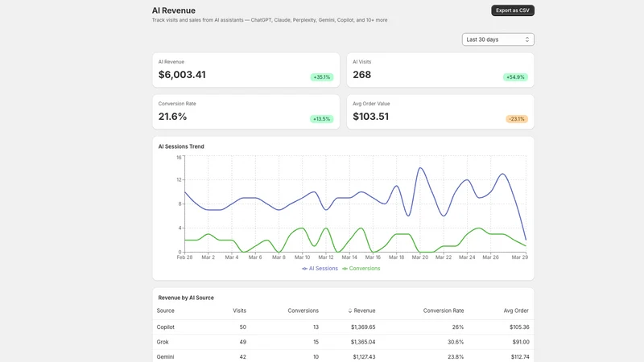
Task: Select the $103.51 average order value
Action: coord(370,117)
